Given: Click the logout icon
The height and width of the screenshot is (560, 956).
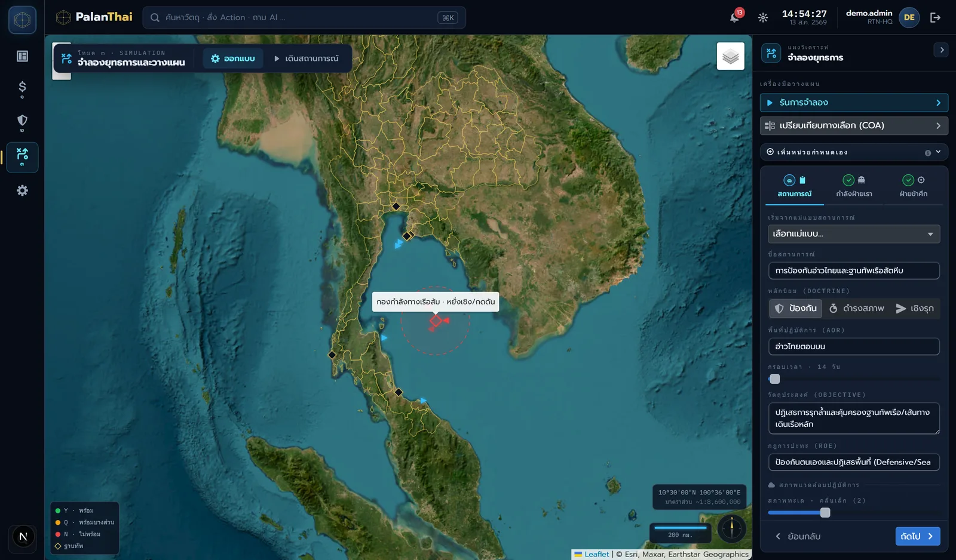Looking at the screenshot, I should pyautogui.click(x=935, y=17).
